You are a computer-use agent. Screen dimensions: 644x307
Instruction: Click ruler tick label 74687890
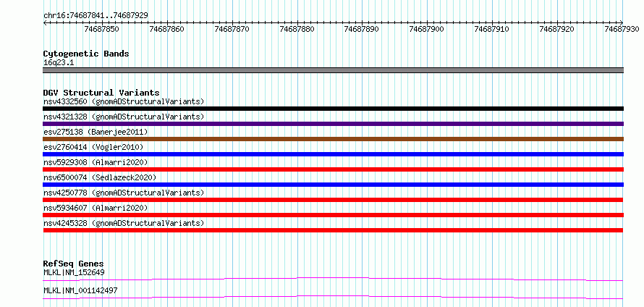coord(361,29)
